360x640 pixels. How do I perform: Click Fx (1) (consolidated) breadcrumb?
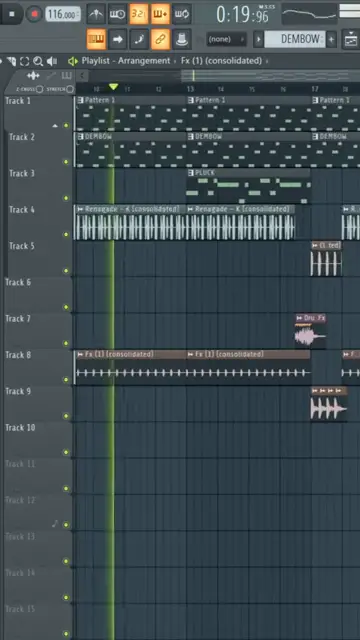(221, 61)
